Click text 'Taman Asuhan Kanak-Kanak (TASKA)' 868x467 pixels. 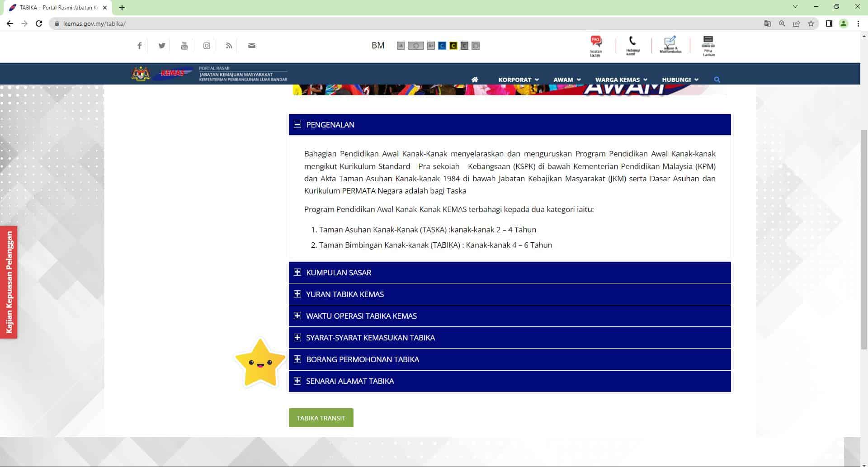tap(383, 230)
